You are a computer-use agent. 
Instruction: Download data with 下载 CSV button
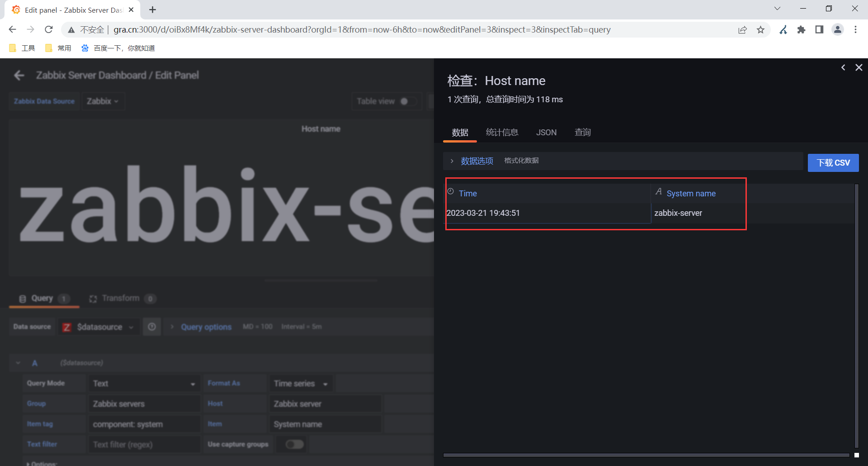833,163
